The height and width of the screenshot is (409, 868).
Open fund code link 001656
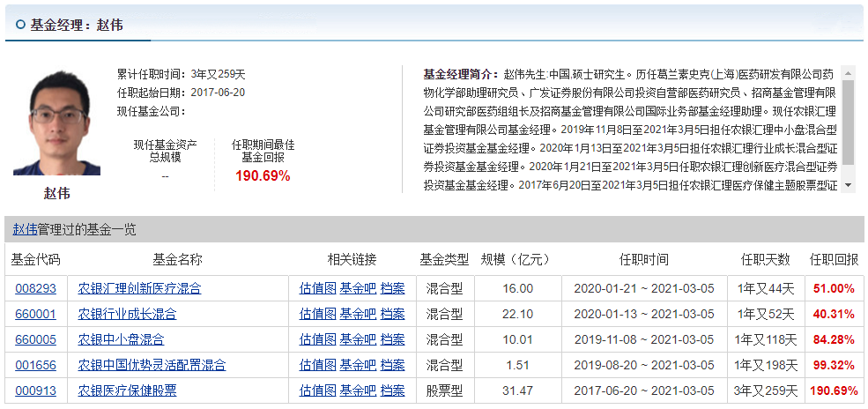coord(35,365)
